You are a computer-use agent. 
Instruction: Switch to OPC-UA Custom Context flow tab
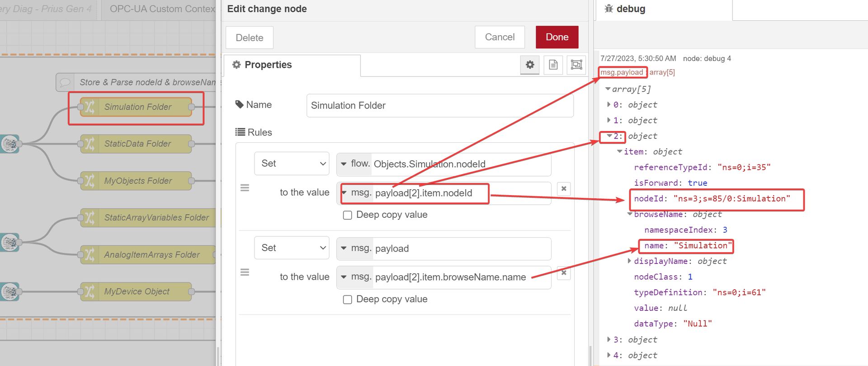pos(160,9)
